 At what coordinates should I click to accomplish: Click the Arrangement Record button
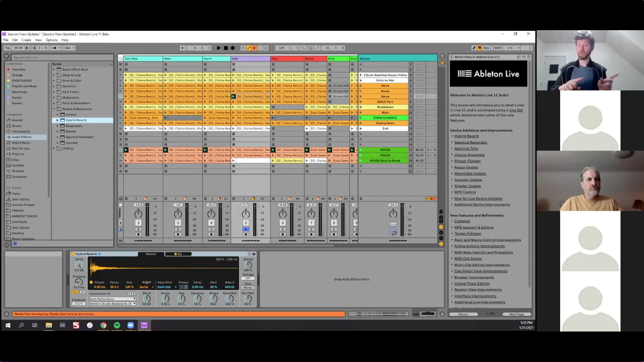click(233, 48)
